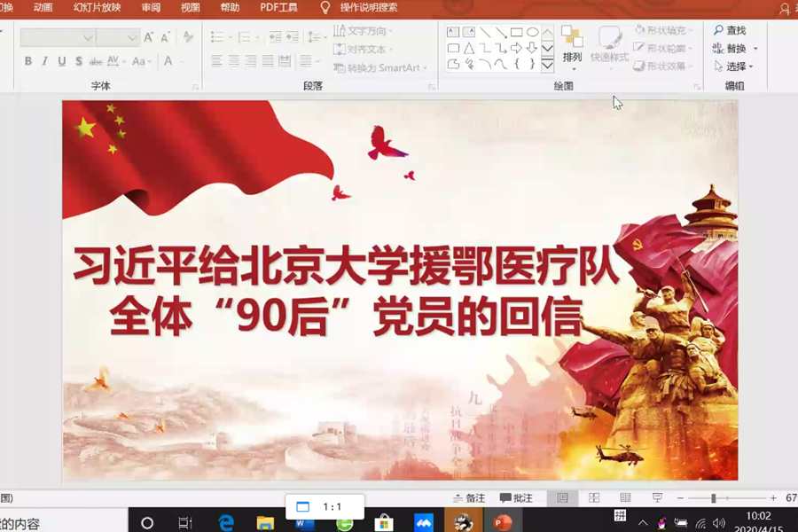Zoom out using the minus button
The image size is (798, 532).
click(x=680, y=498)
